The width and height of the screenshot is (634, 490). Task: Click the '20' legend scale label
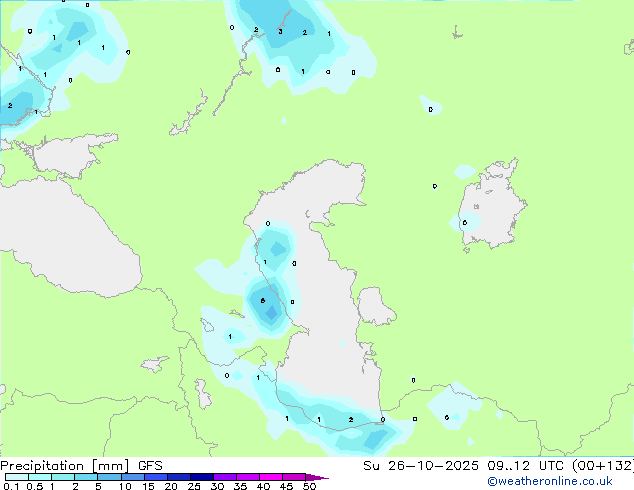(x=171, y=486)
